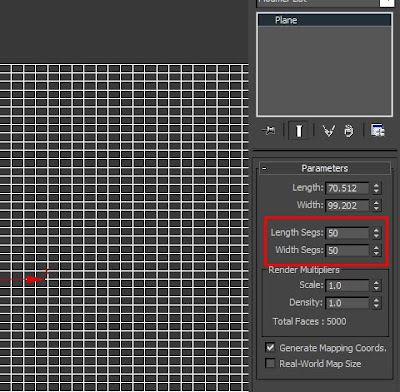This screenshot has width=400, height=392.
Task: Click the Density value field
Action: click(x=347, y=303)
